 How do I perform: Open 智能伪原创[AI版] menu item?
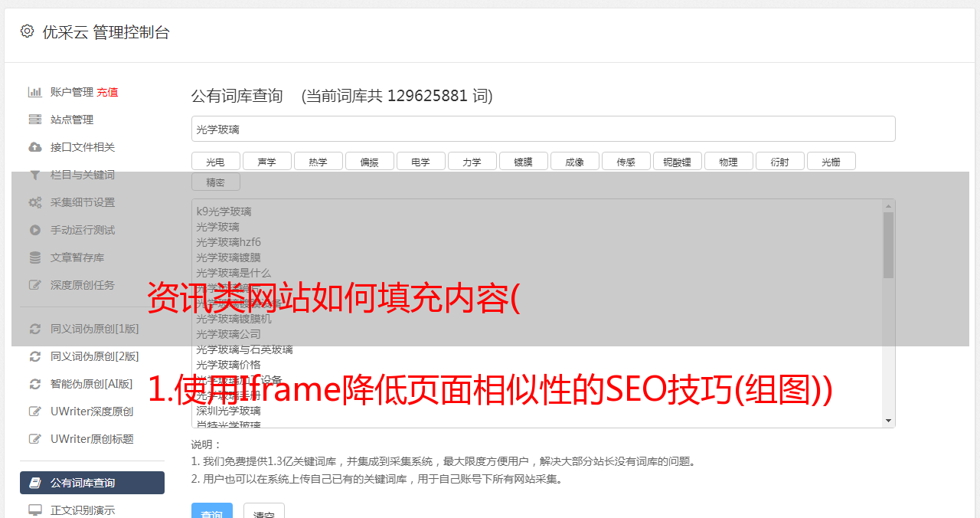(92, 384)
